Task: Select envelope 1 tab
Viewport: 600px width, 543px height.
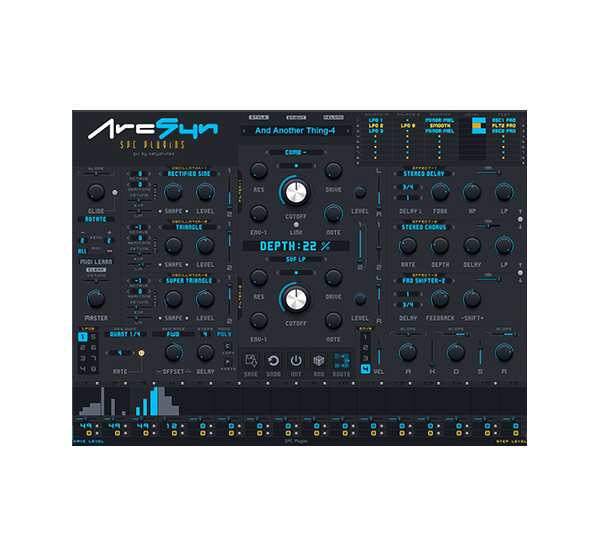Action: [365, 337]
